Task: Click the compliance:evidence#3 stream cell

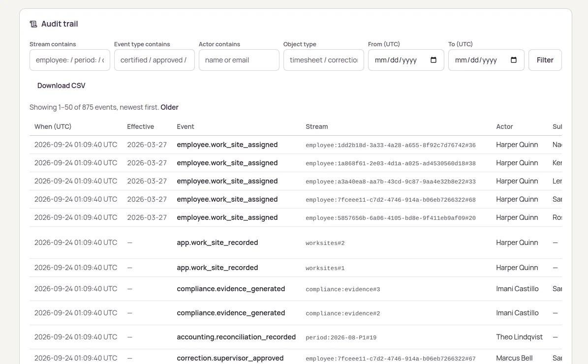Action: tap(343, 289)
